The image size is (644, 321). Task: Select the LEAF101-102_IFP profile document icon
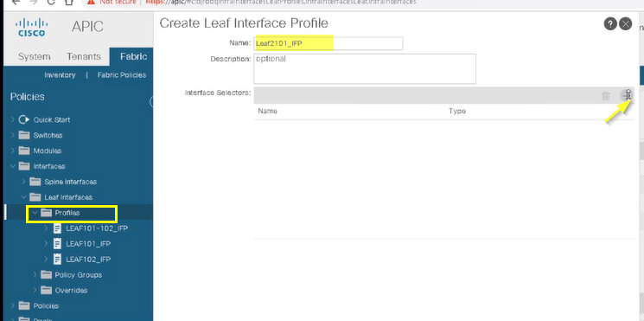58,228
